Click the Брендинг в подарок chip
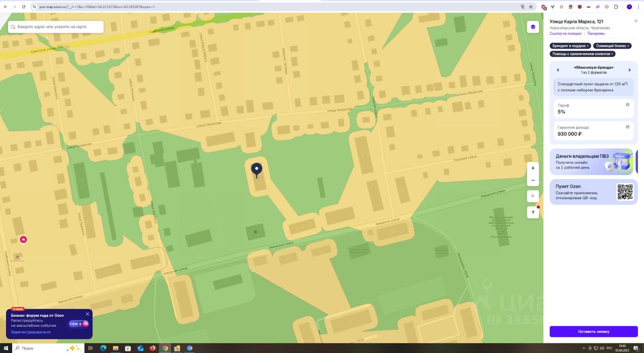Viewport: 644px width, 353px height. [x=570, y=46]
